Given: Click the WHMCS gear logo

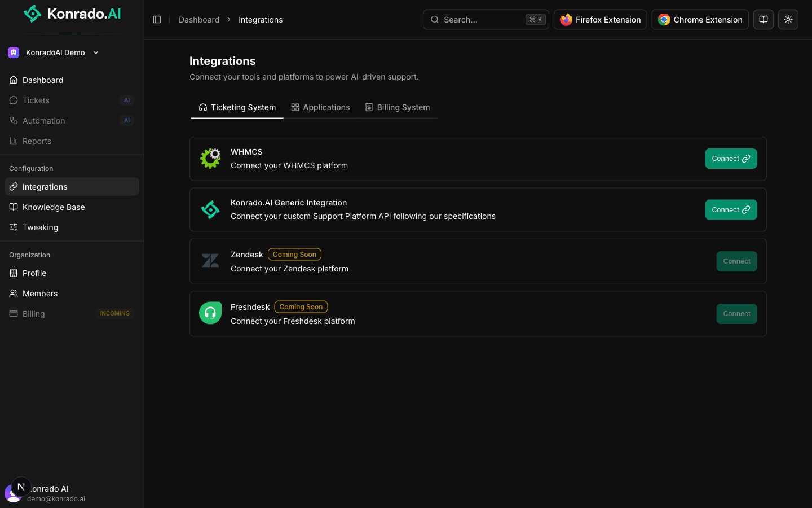Looking at the screenshot, I should pos(210,159).
